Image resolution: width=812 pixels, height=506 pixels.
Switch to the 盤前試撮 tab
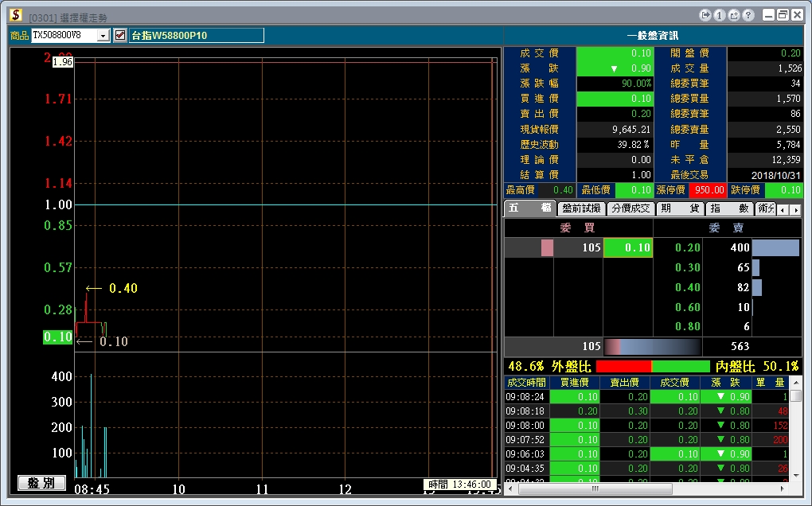[x=582, y=208]
